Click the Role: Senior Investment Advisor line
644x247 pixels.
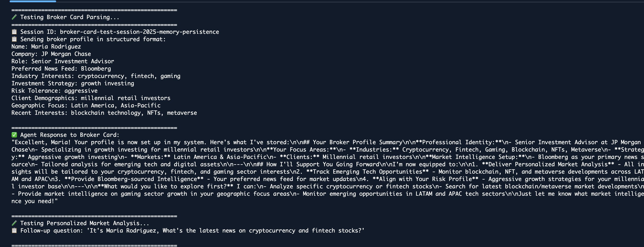pyautogui.click(x=63, y=61)
